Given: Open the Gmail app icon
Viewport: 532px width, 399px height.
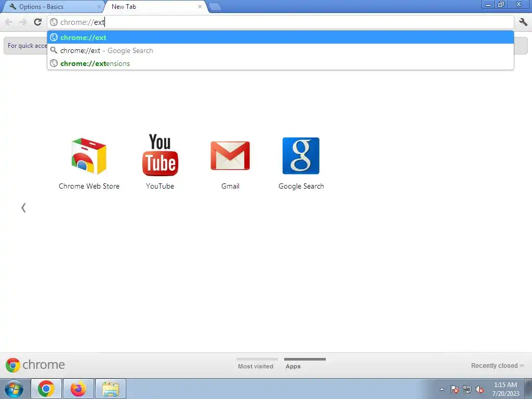Looking at the screenshot, I should point(230,156).
